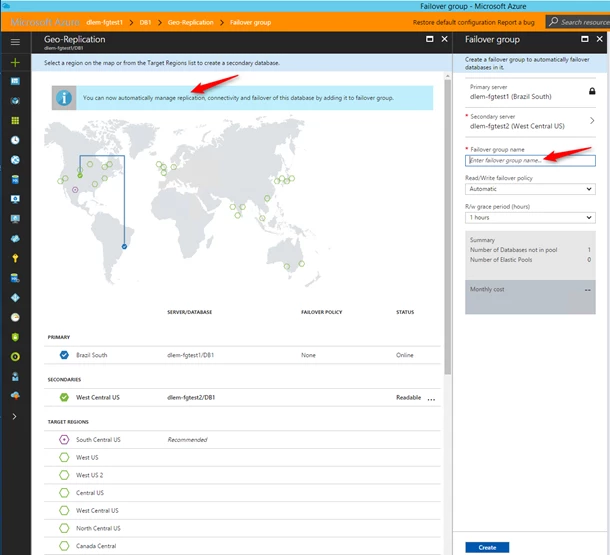
Task: Open the hamburger menu in sidebar
Action: [15, 42]
